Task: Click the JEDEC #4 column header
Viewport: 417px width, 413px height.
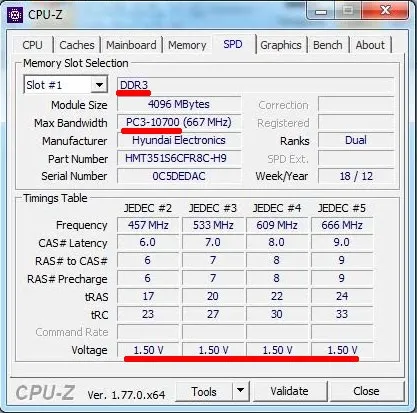Action: click(x=277, y=208)
